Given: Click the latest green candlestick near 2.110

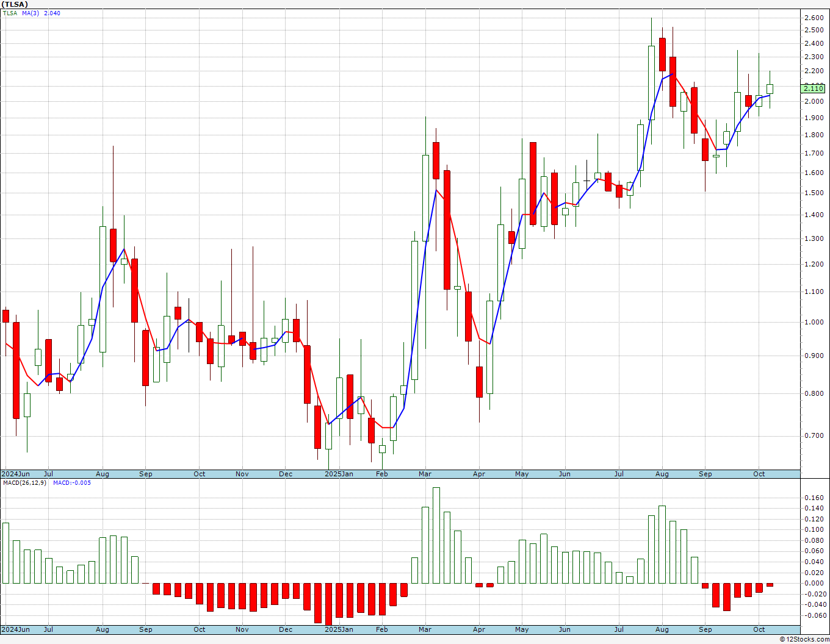Looking at the screenshot, I should 770,88.
